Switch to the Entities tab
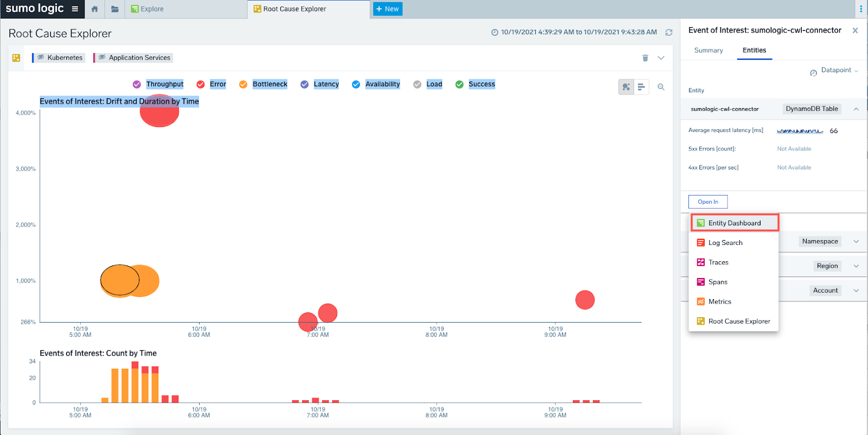 754,50
